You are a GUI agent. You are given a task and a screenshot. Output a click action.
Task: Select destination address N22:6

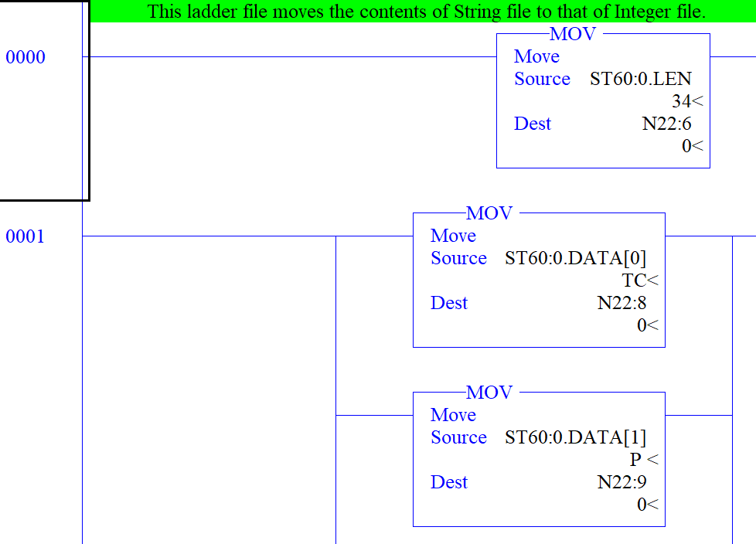pyautogui.click(x=666, y=124)
